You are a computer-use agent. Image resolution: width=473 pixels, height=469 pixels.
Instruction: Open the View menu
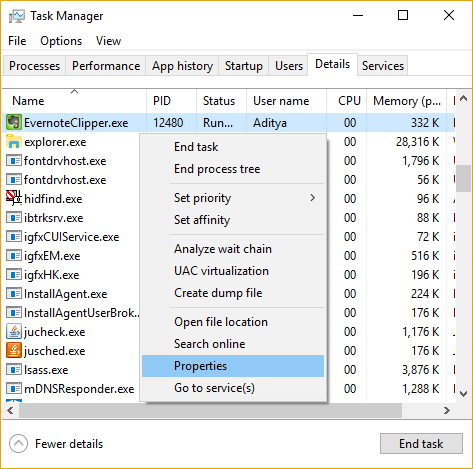tap(108, 41)
